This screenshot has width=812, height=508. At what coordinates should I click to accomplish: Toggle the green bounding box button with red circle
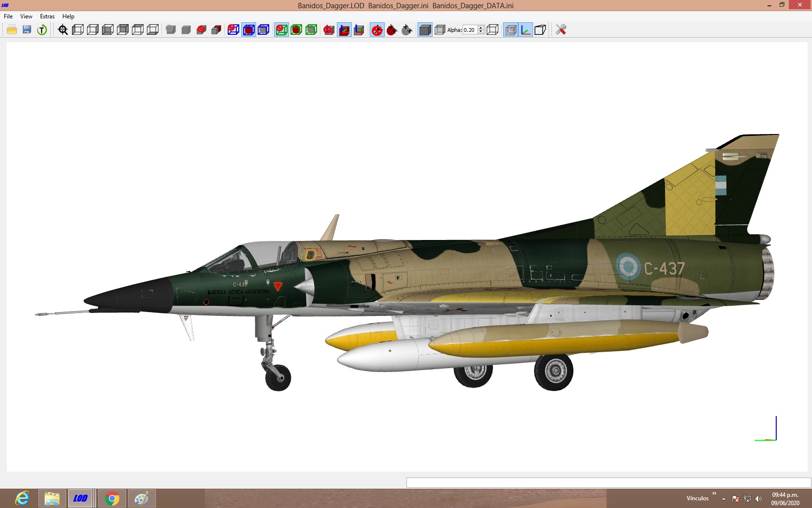point(296,30)
